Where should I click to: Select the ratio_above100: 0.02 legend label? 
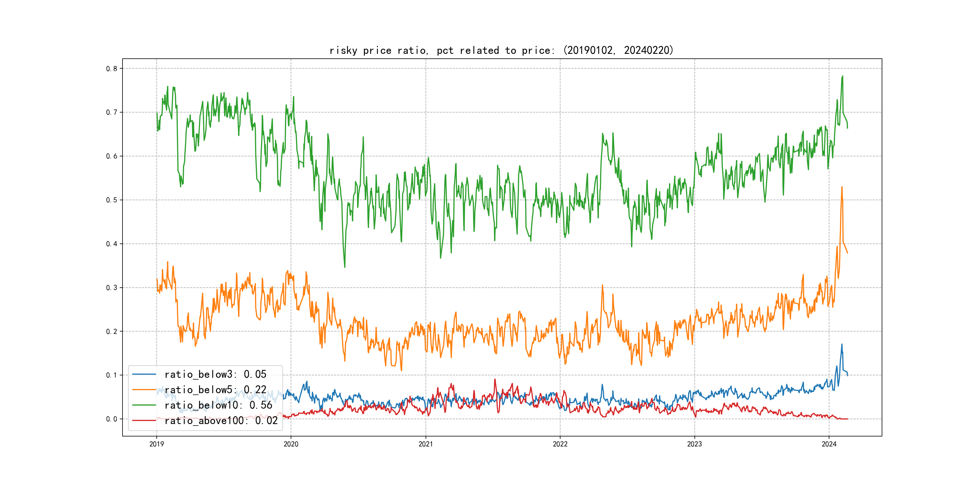tap(221, 420)
